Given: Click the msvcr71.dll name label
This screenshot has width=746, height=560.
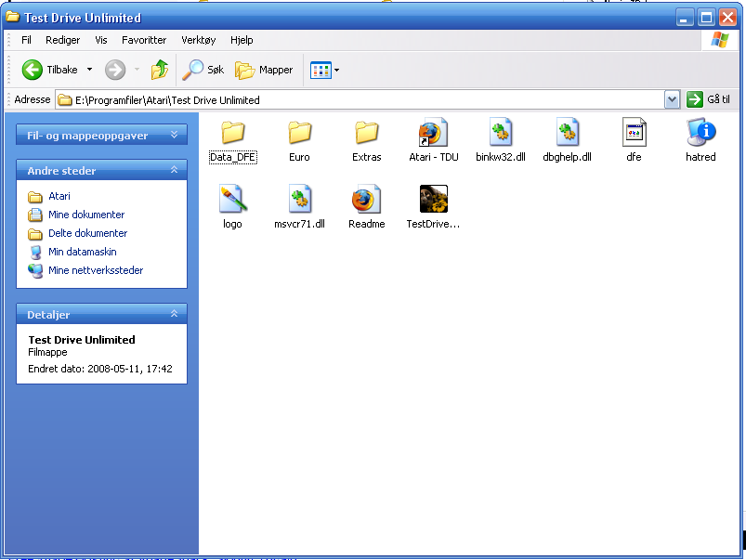Looking at the screenshot, I should [x=300, y=224].
